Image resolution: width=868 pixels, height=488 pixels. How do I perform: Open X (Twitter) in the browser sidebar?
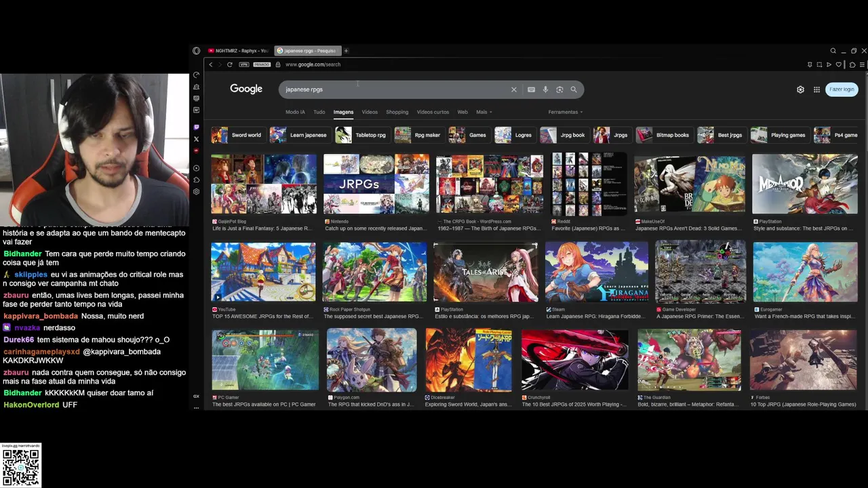[x=197, y=139]
